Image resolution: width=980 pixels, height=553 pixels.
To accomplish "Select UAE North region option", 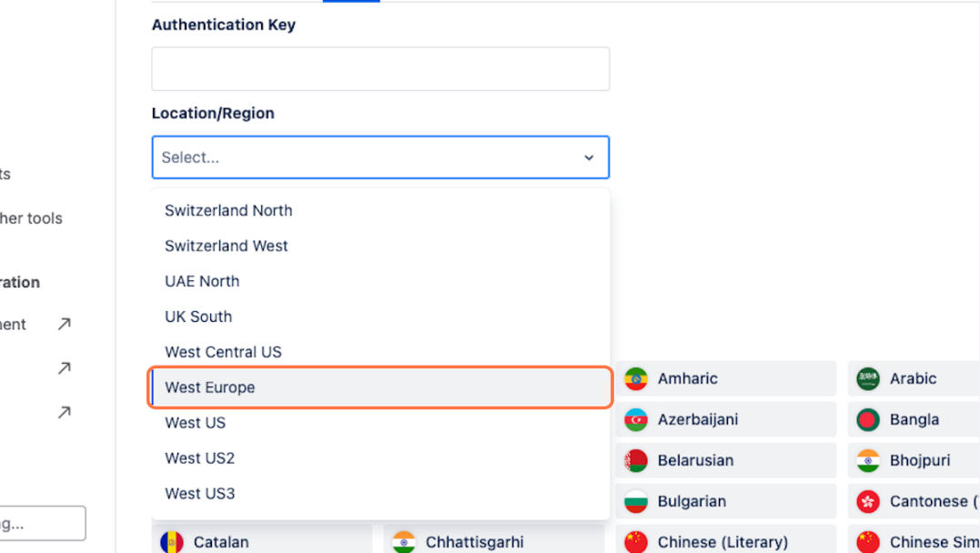I will [x=202, y=281].
